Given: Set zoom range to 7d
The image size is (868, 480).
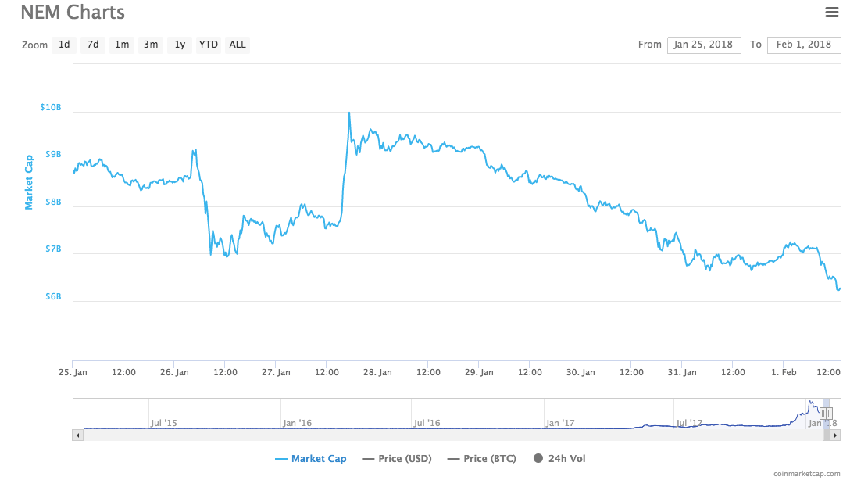Looking at the screenshot, I should pyautogui.click(x=93, y=45).
